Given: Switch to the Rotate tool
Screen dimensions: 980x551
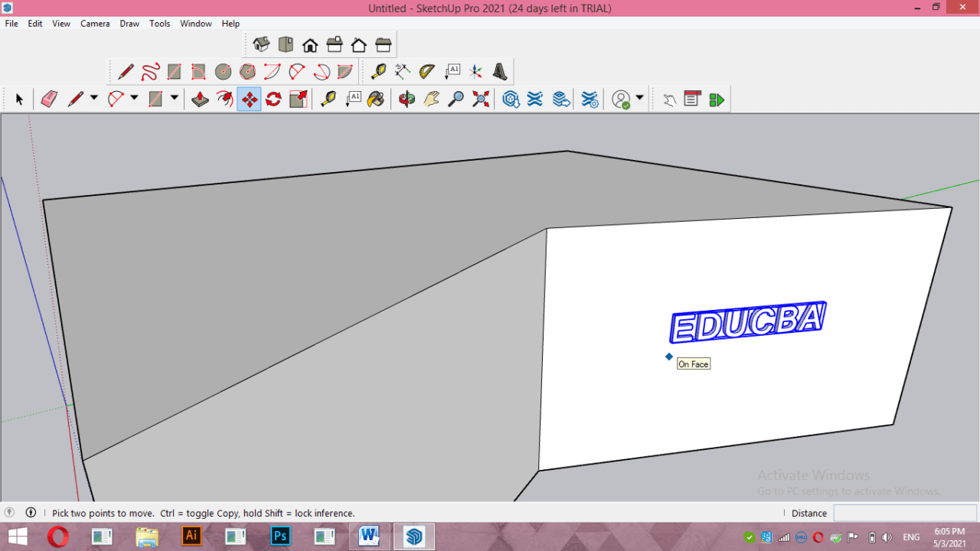Looking at the screenshot, I should 273,99.
